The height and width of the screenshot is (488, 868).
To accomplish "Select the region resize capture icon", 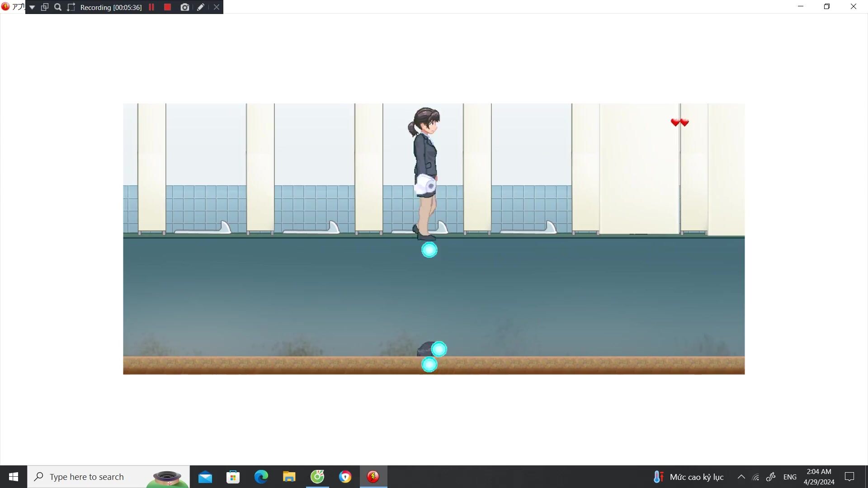I will pyautogui.click(x=71, y=7).
